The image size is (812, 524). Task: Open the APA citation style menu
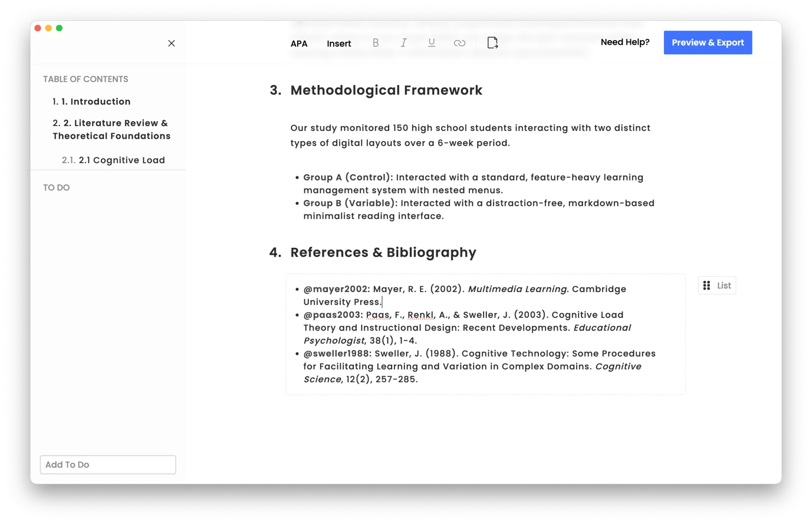pos(299,44)
